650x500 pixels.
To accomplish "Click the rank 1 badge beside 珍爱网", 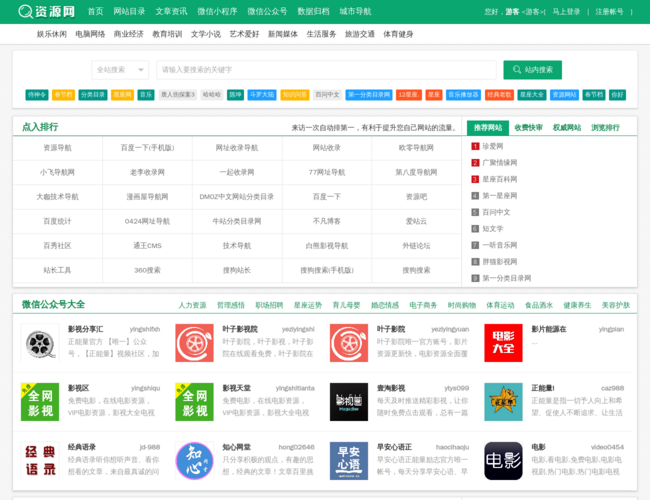I will click(x=475, y=146).
